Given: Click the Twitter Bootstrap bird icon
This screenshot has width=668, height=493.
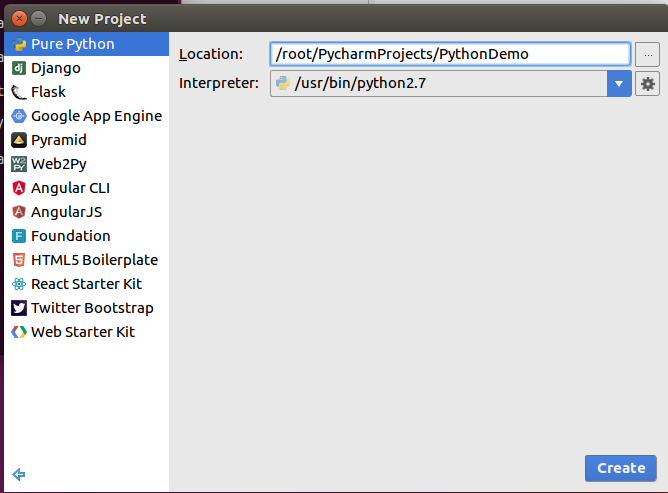Looking at the screenshot, I should click(x=19, y=308).
